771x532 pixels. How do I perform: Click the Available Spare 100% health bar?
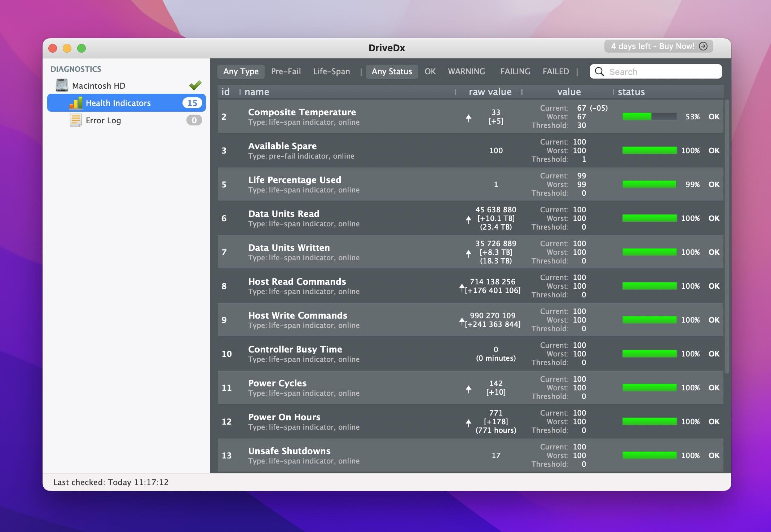[649, 150]
